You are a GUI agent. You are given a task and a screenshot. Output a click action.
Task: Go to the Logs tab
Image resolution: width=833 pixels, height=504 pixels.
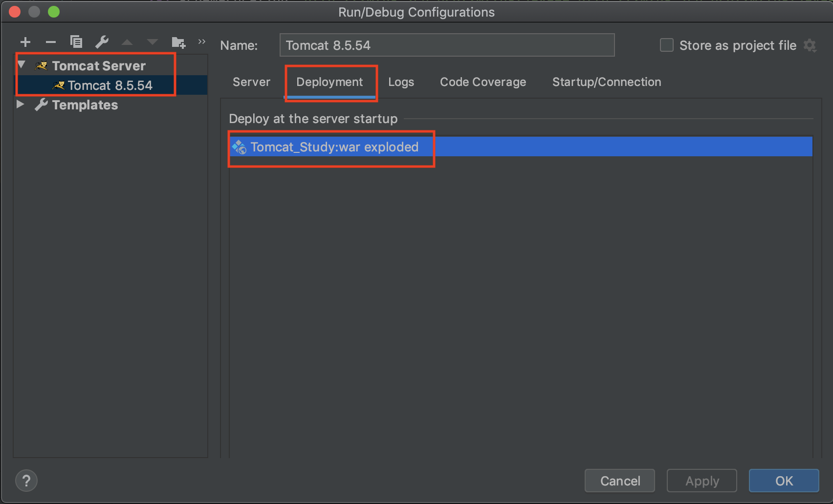click(401, 82)
